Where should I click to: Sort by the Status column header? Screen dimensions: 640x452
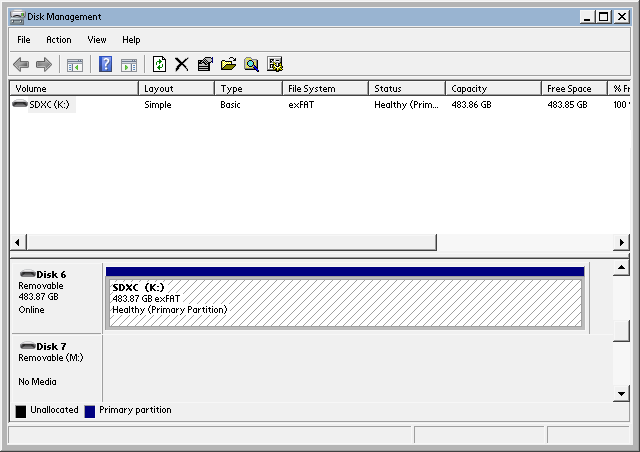click(407, 88)
